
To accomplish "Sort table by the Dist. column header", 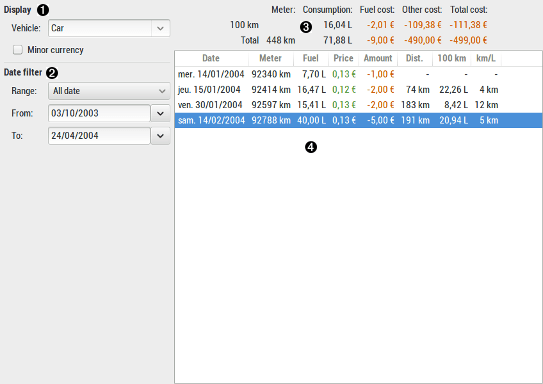I will (x=415, y=58).
